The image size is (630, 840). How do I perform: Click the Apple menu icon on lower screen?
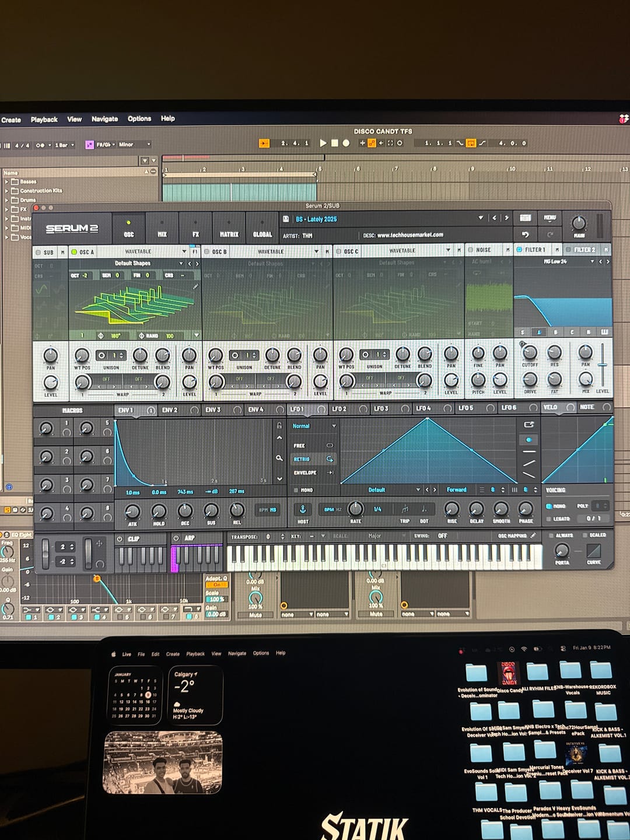pos(114,654)
